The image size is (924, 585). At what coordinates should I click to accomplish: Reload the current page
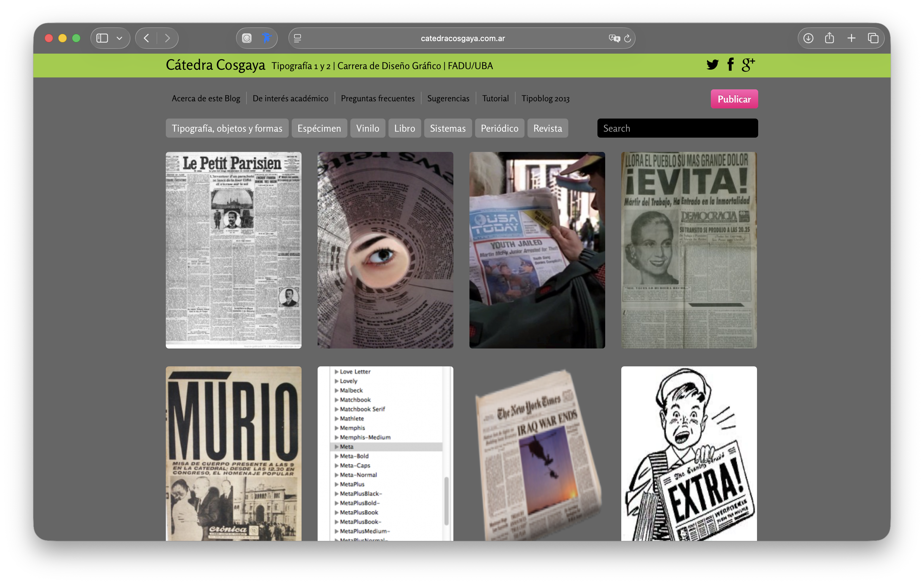pyautogui.click(x=628, y=38)
